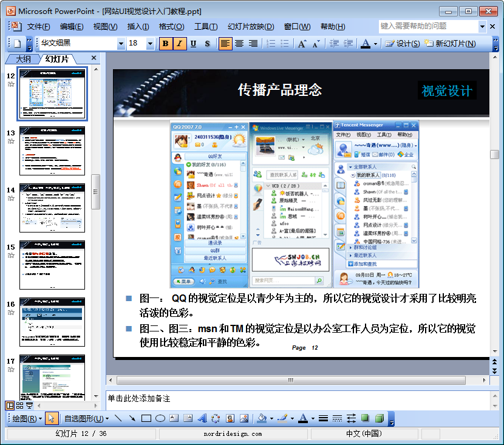Open the 设计(S) design pane

coord(403,44)
